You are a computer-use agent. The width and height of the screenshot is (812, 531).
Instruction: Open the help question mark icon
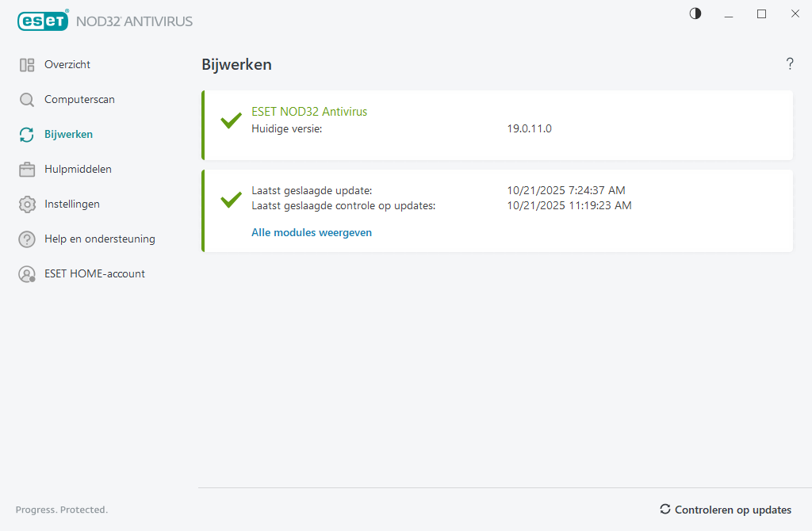pos(790,64)
